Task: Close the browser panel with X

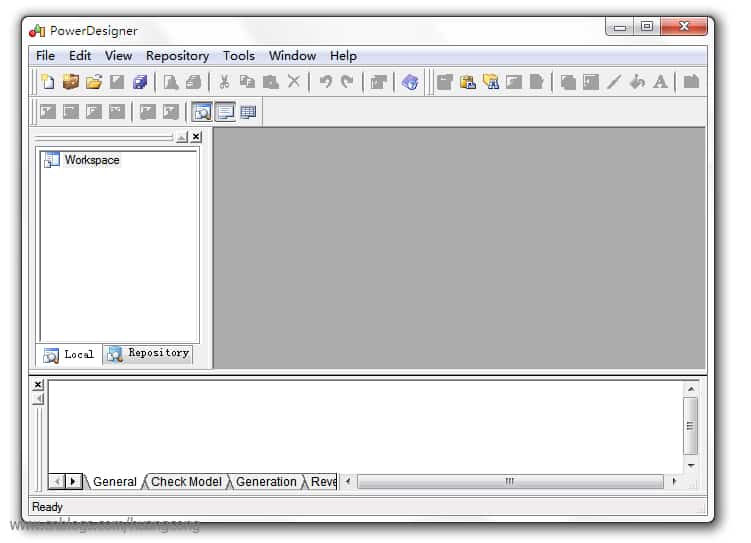Action: pos(196,137)
